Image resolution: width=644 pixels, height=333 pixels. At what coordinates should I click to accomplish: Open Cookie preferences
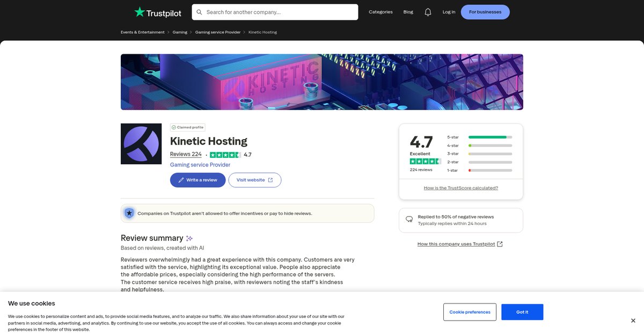click(470, 312)
